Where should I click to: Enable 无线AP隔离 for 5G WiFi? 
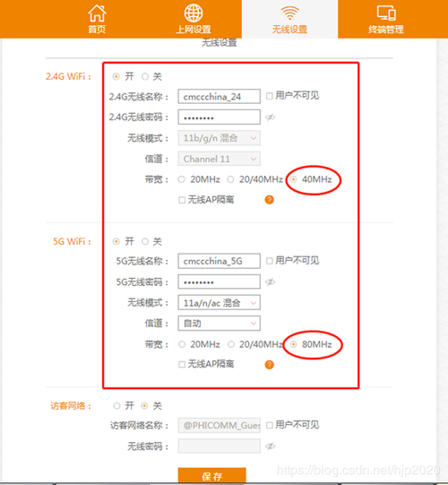[182, 365]
